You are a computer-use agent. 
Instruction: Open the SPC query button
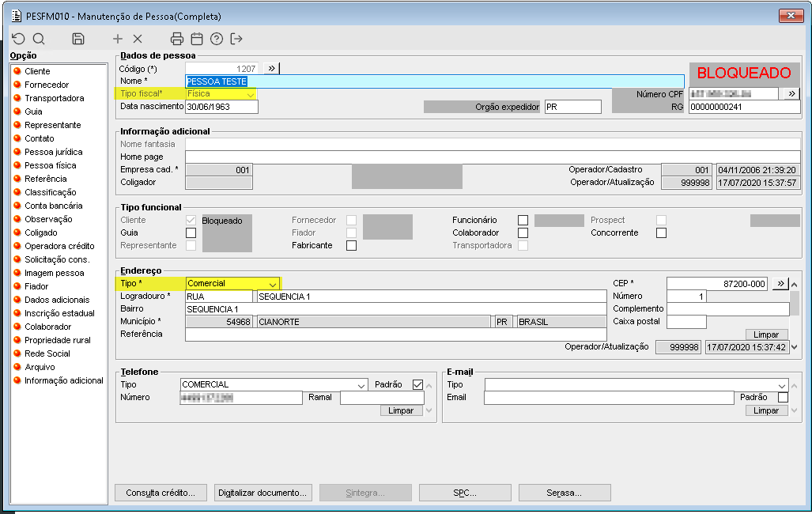click(x=465, y=493)
